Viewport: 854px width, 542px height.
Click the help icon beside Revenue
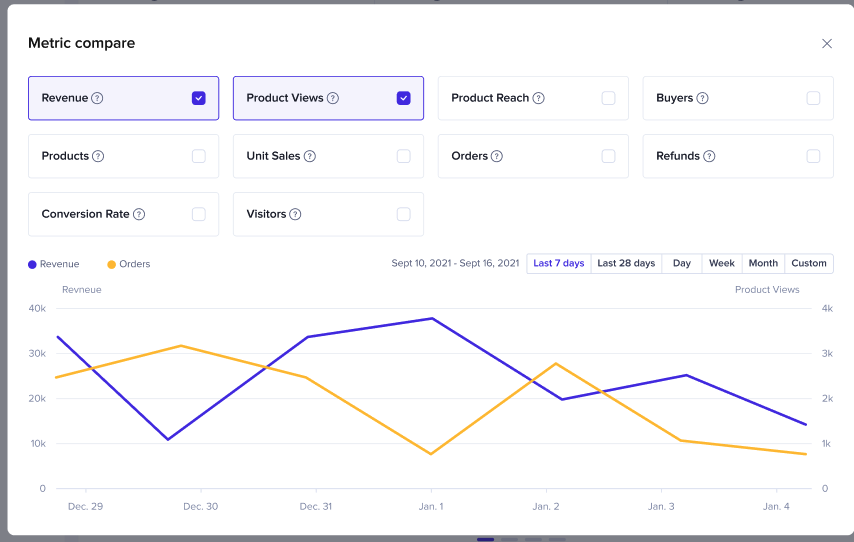(98, 98)
